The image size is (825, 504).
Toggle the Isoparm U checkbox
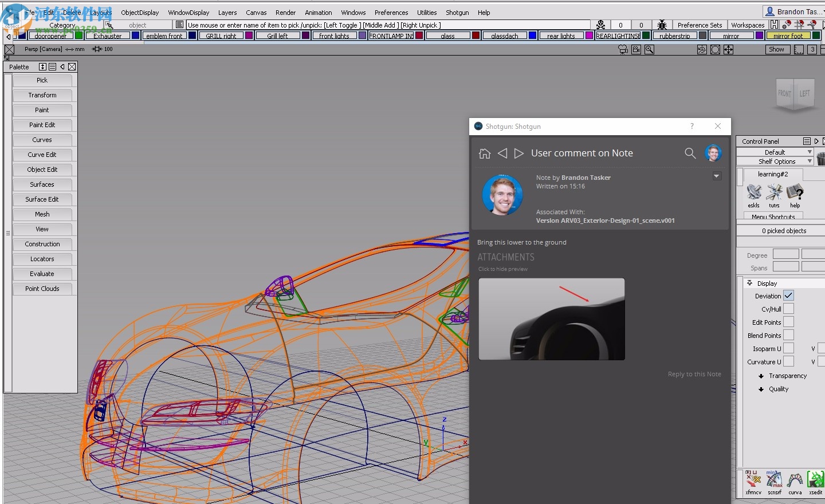coord(789,348)
